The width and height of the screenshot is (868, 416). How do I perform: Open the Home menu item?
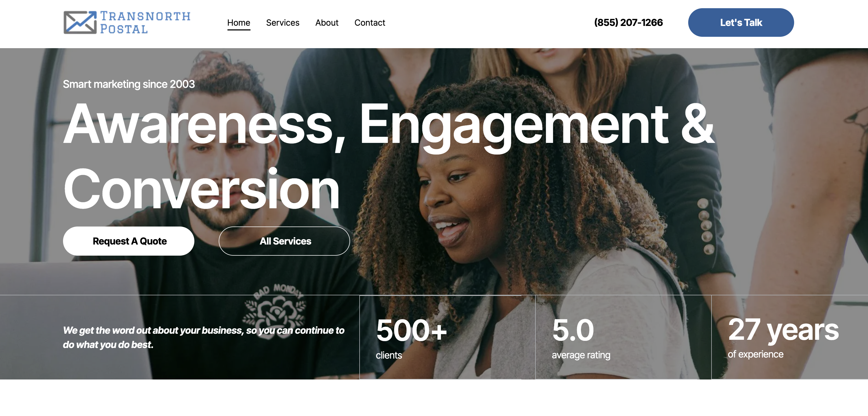coord(239,22)
